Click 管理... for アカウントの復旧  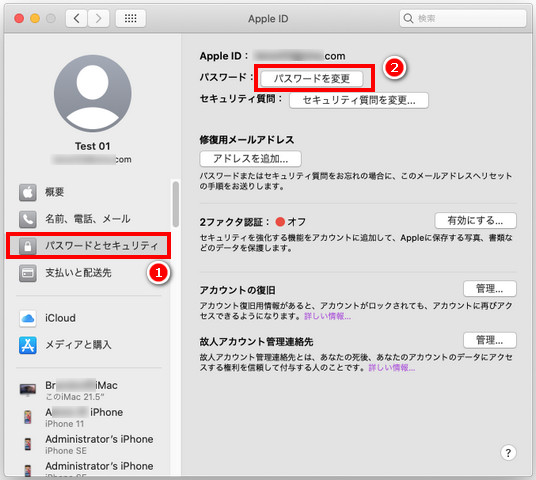click(490, 289)
